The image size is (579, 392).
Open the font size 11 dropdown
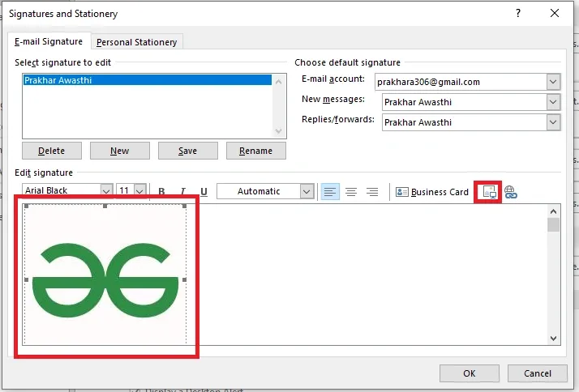point(139,191)
